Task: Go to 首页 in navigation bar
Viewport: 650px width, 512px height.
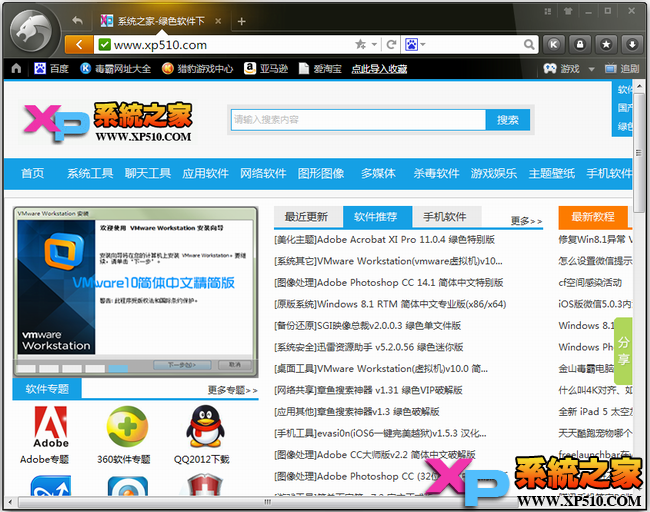Action: point(32,173)
